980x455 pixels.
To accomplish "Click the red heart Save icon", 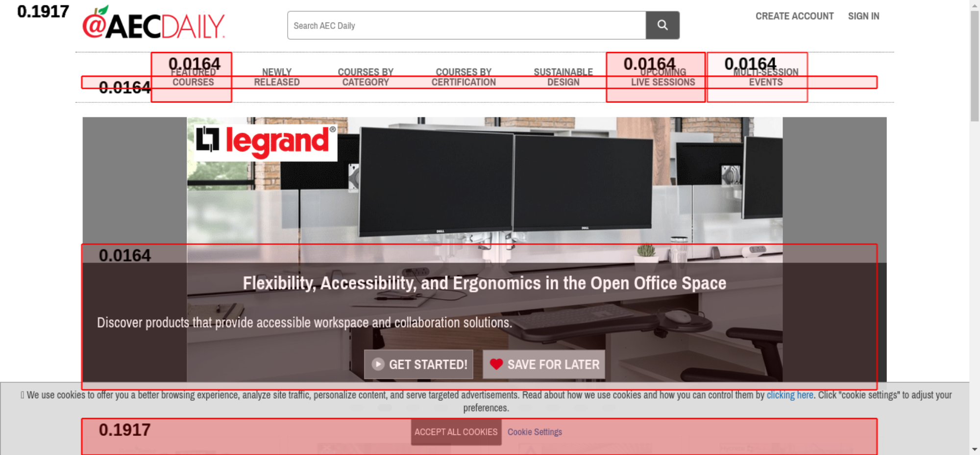I will pos(496,364).
